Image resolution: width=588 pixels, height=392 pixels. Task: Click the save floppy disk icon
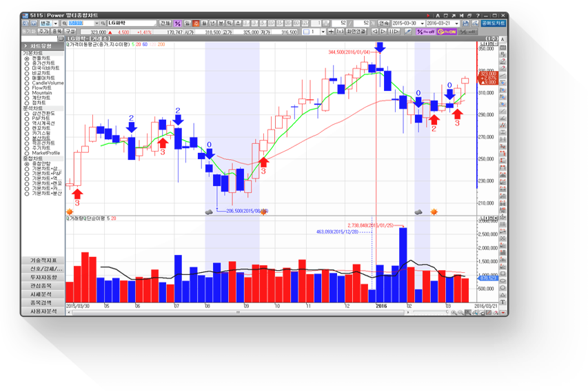(x=466, y=23)
